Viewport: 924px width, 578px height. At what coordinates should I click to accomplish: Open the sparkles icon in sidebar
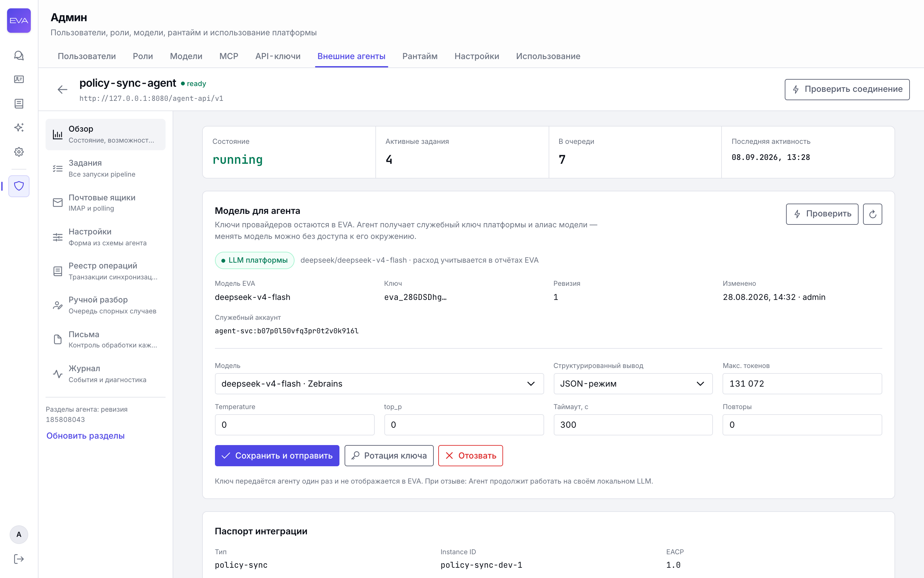19,127
